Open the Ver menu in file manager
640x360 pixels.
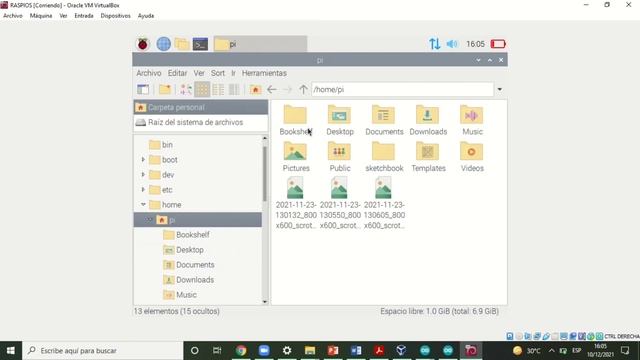tap(199, 73)
